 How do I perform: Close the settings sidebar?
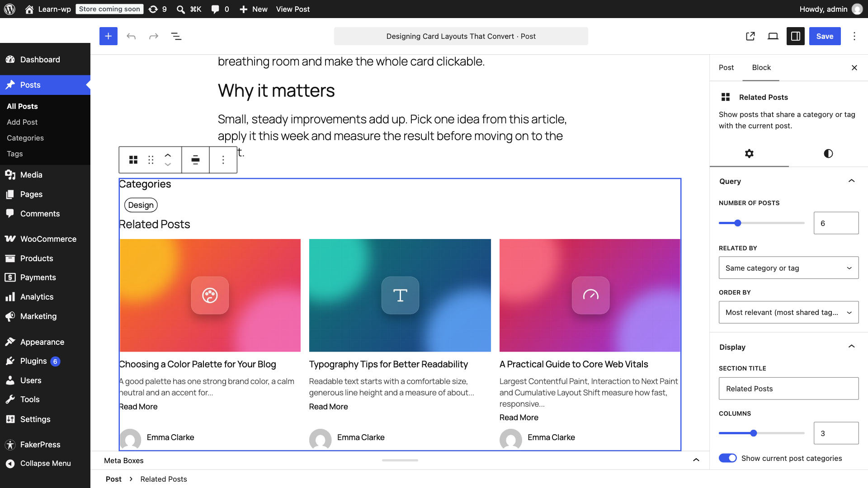pyautogui.click(x=854, y=67)
